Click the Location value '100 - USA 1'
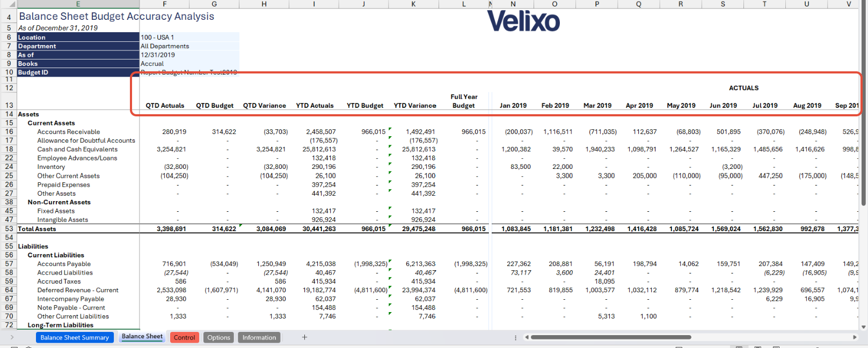This screenshot has height=348, width=868. [x=157, y=38]
